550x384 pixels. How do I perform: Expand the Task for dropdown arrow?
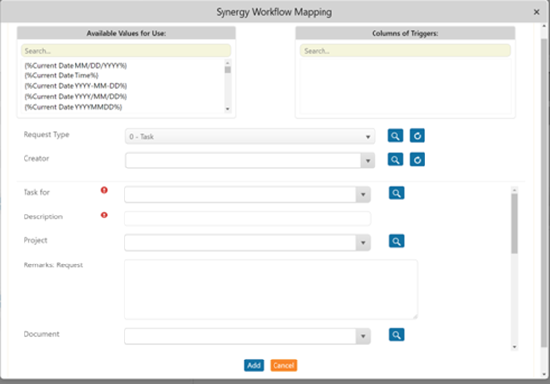coord(363,194)
